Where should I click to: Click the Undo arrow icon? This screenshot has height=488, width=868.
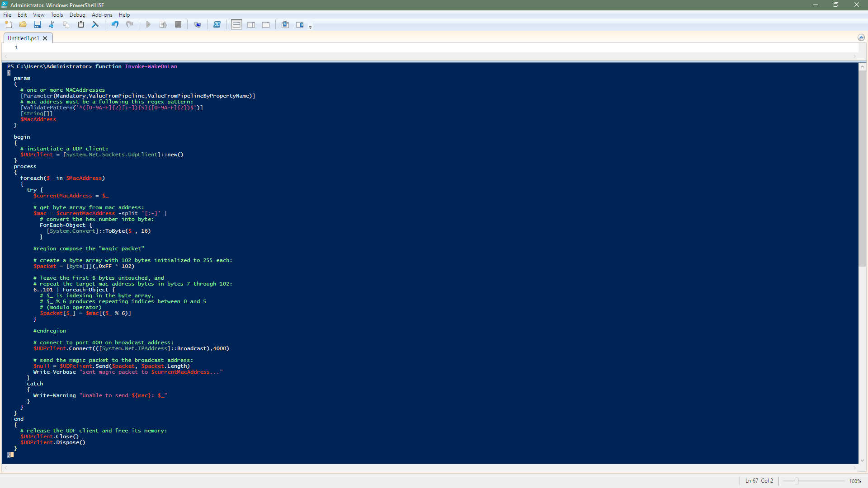(x=115, y=24)
